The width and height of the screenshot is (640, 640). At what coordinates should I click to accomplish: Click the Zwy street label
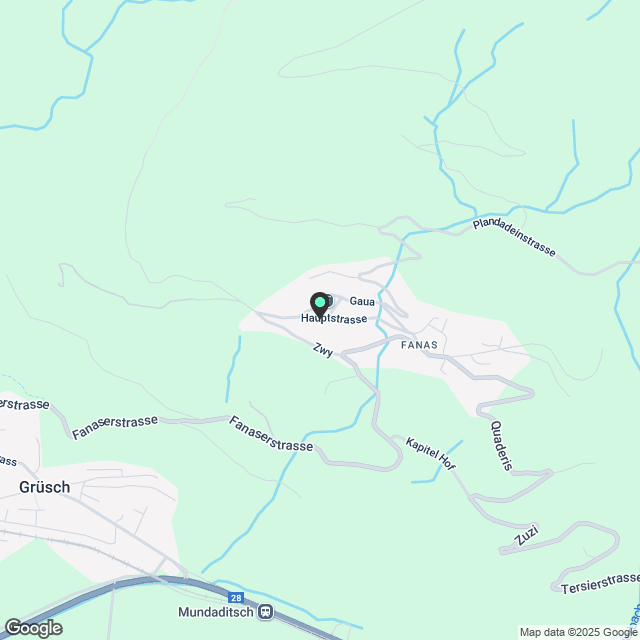click(x=323, y=350)
